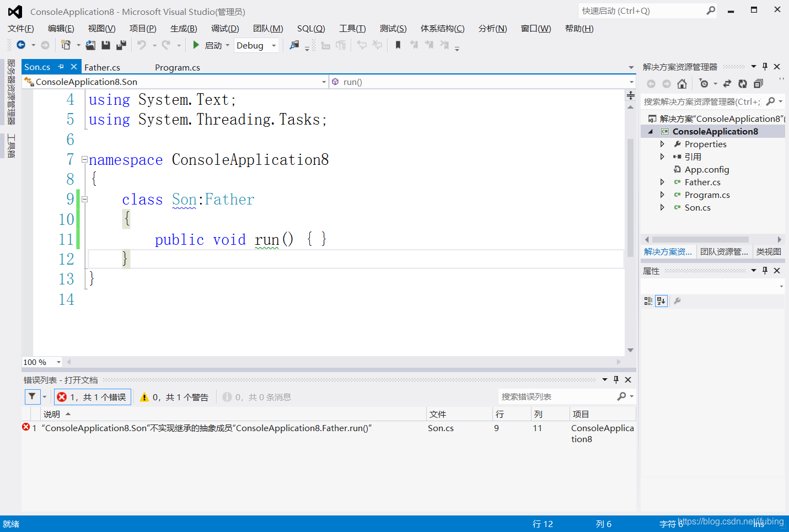Image resolution: width=789 pixels, height=532 pixels.
Task: Pin the Son.cs tab with pushpin icon
Action: pos(61,67)
